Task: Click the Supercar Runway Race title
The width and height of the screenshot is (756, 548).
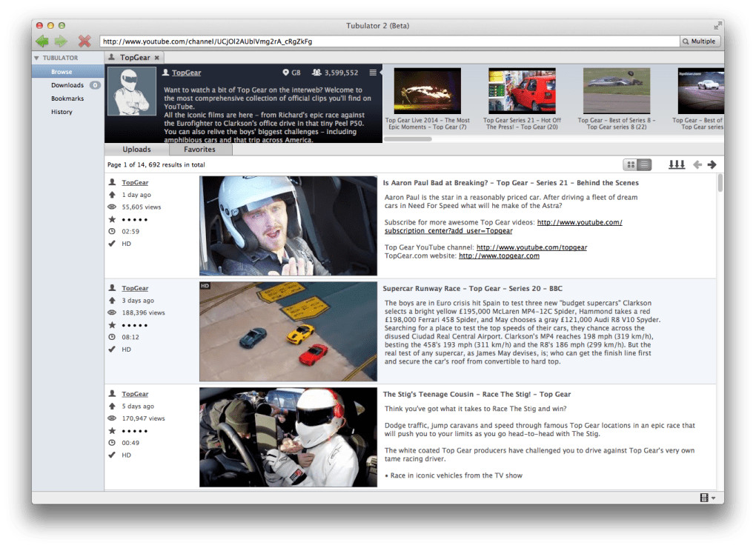Action: [473, 289]
